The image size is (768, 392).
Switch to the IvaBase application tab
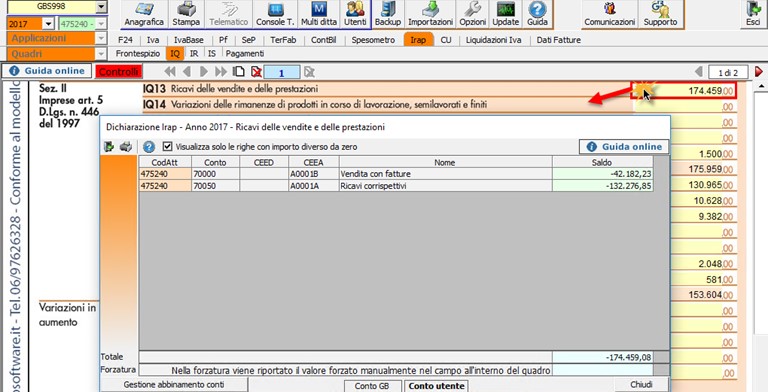pos(189,40)
